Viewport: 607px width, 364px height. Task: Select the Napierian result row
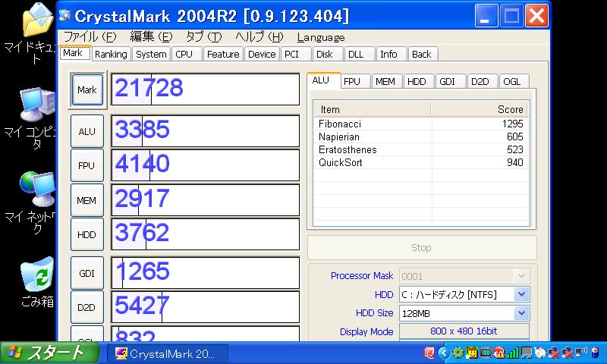click(x=421, y=136)
